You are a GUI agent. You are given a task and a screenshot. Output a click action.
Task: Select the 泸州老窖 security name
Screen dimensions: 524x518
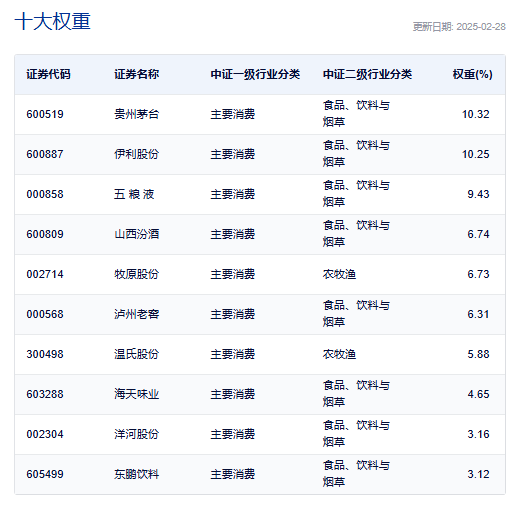pos(136,314)
